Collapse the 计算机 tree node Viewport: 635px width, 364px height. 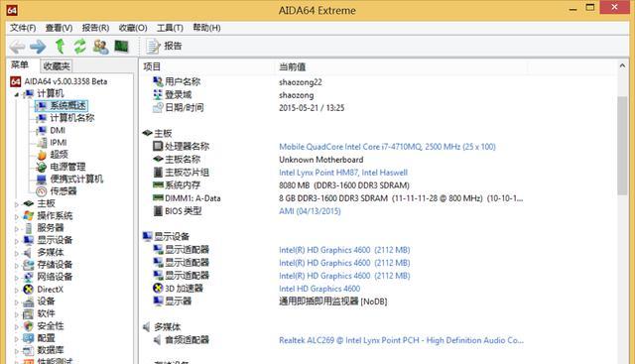click(17, 94)
